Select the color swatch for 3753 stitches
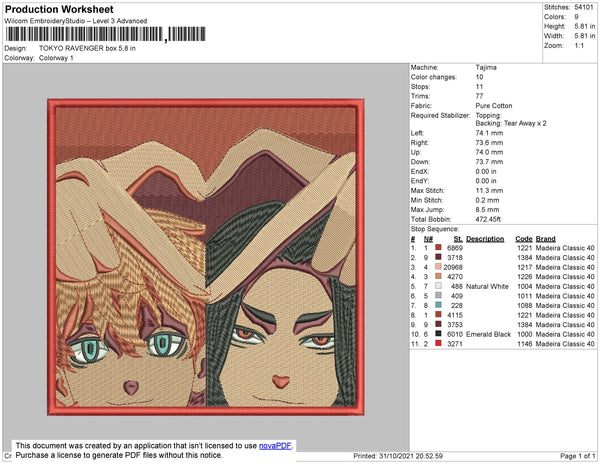The width and height of the screenshot is (600, 464). tap(439, 324)
